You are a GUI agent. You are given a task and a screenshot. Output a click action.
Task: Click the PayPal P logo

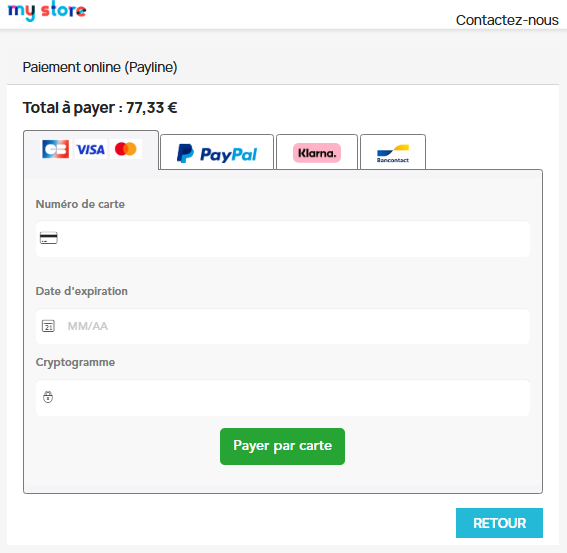(185, 153)
